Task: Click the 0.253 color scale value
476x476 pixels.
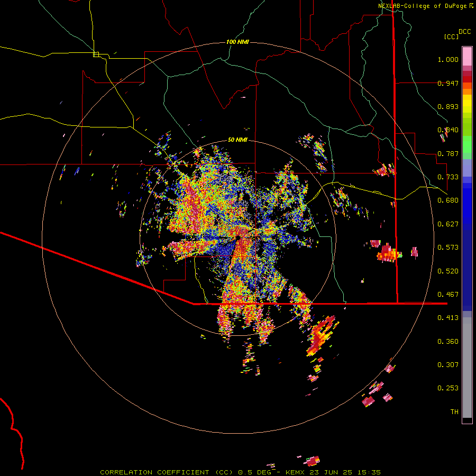Action: click(448, 388)
